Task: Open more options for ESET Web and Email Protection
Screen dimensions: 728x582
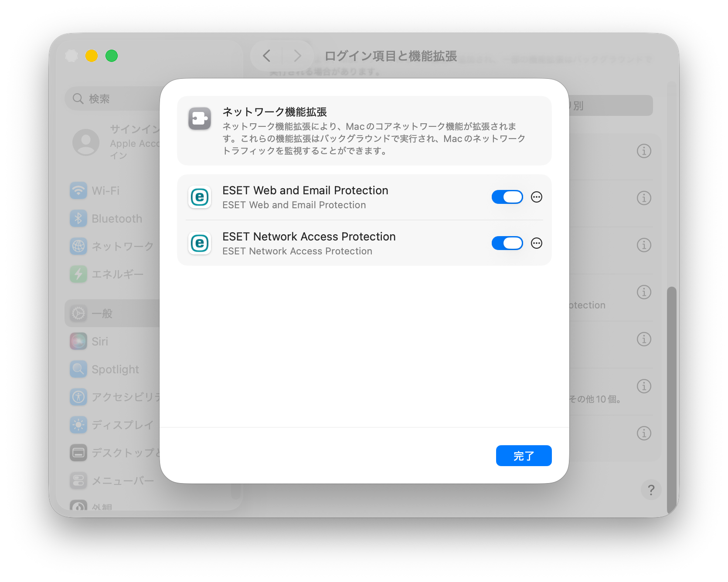Action: (x=537, y=197)
